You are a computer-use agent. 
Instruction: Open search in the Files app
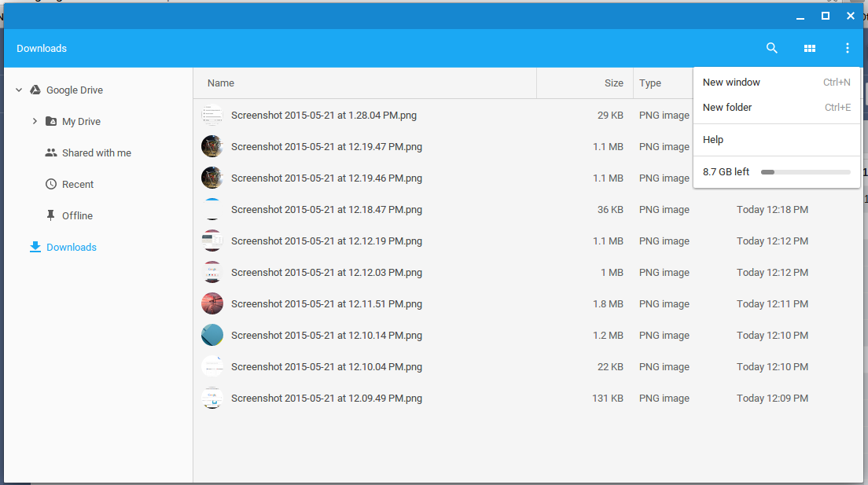[771, 48]
